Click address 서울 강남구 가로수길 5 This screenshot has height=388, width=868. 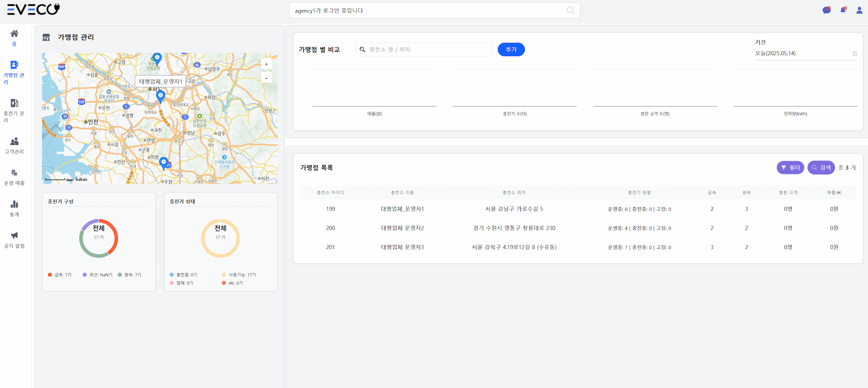[x=514, y=209]
